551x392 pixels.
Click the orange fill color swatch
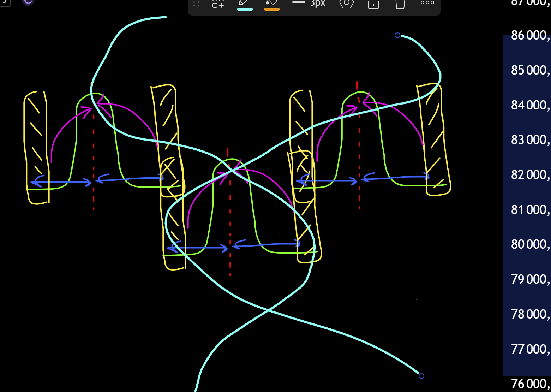[271, 9]
